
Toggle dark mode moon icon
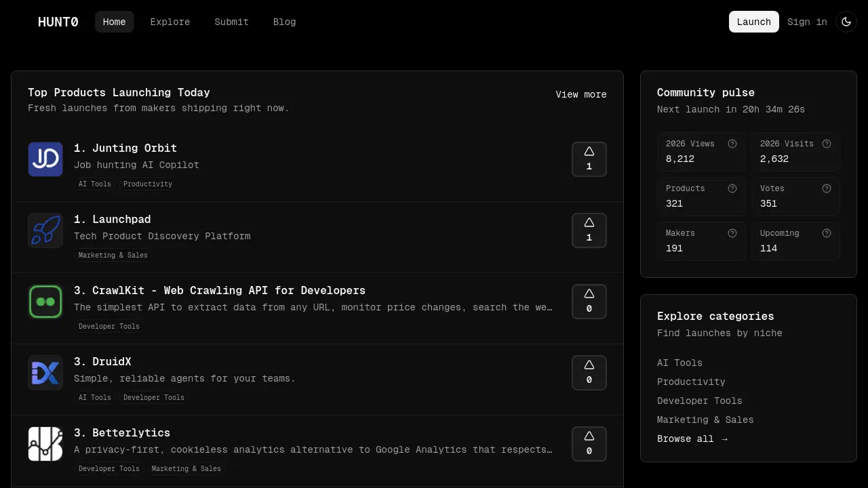(x=846, y=22)
